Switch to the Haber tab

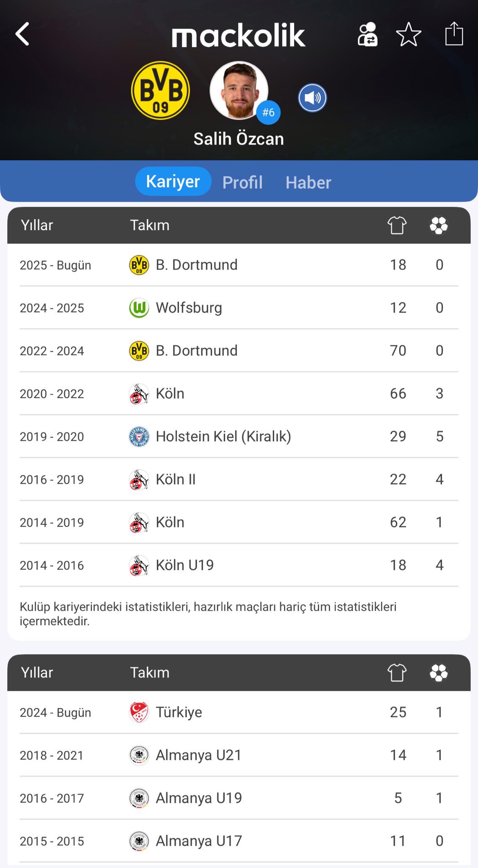pos(308,182)
